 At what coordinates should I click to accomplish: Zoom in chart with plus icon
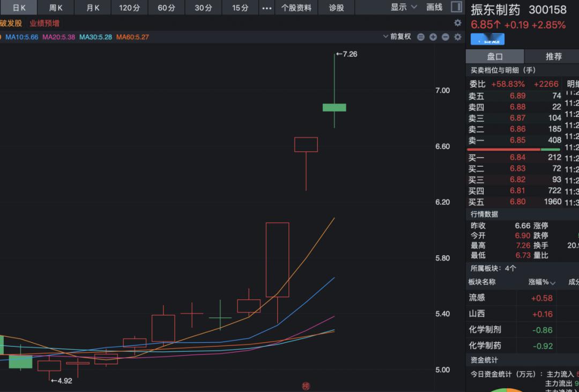tap(433, 37)
